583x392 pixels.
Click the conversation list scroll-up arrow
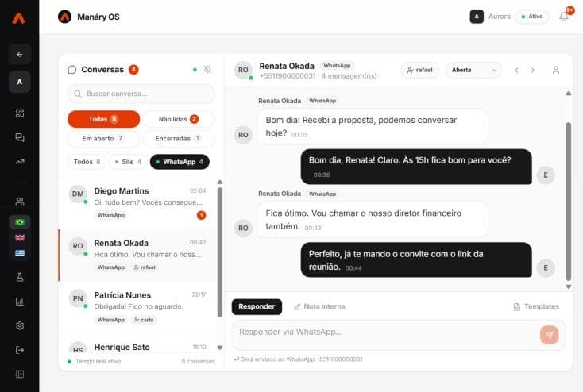coord(220,182)
